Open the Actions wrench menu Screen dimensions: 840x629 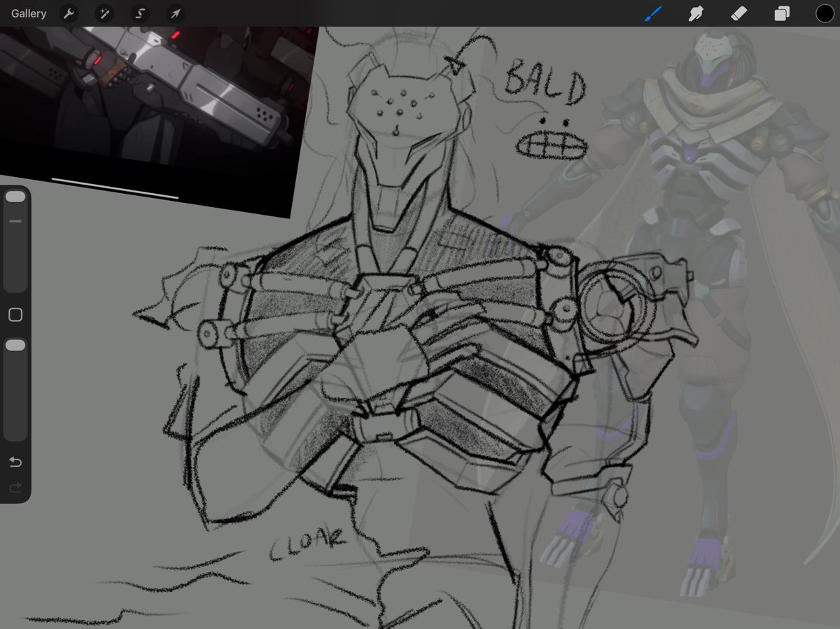point(69,13)
